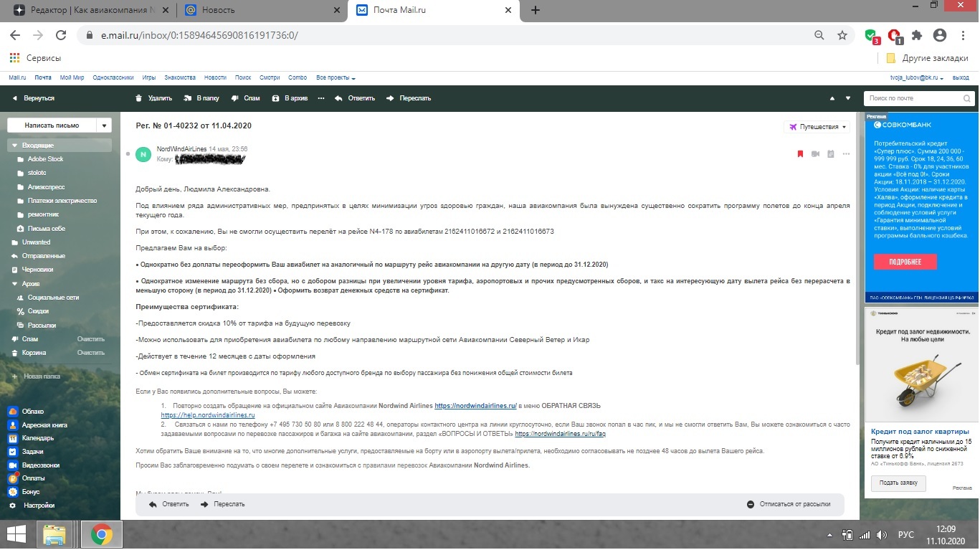980x550 pixels.
Task: Click the video call icon in the email header
Action: [x=815, y=153]
